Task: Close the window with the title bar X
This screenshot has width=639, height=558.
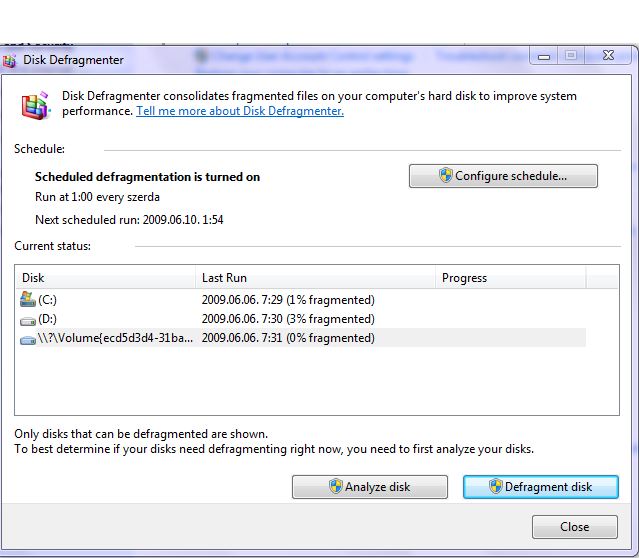Action: (x=608, y=55)
